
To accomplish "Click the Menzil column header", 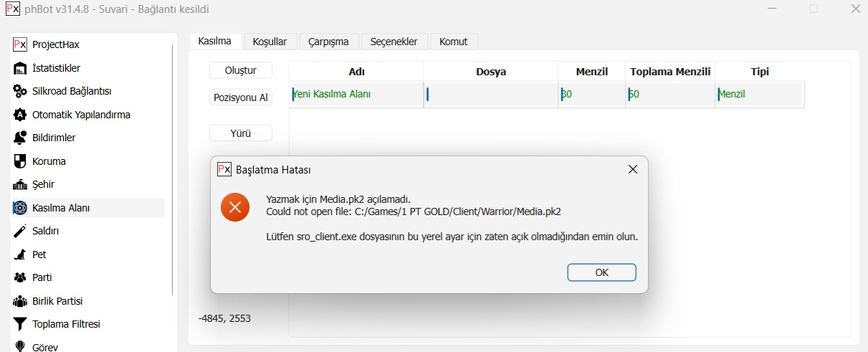I will pos(591,72).
